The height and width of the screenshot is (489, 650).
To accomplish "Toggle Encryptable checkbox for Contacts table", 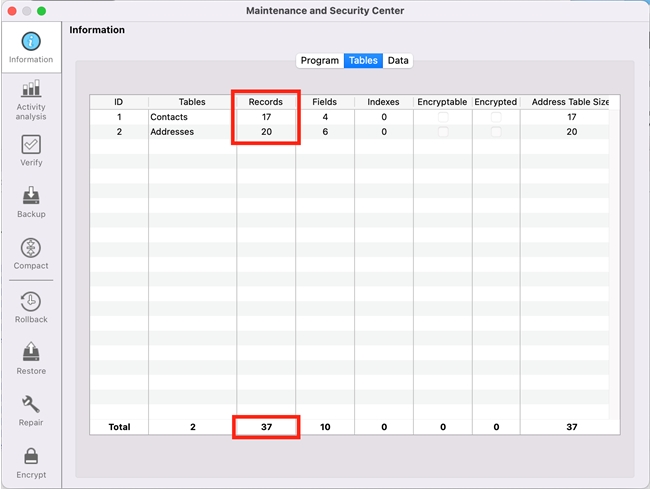I will click(443, 117).
